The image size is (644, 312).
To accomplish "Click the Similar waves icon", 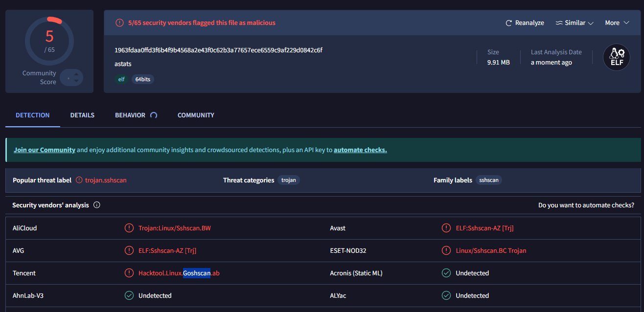I will click(x=559, y=23).
